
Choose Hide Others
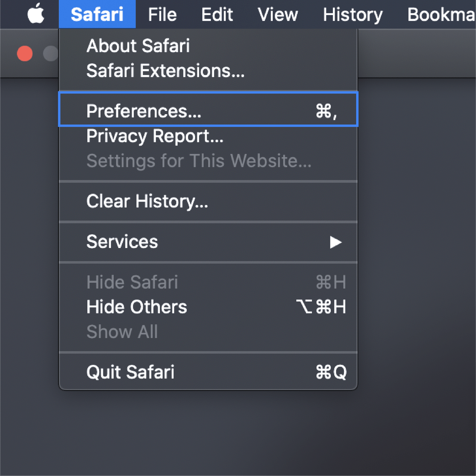click(x=137, y=307)
